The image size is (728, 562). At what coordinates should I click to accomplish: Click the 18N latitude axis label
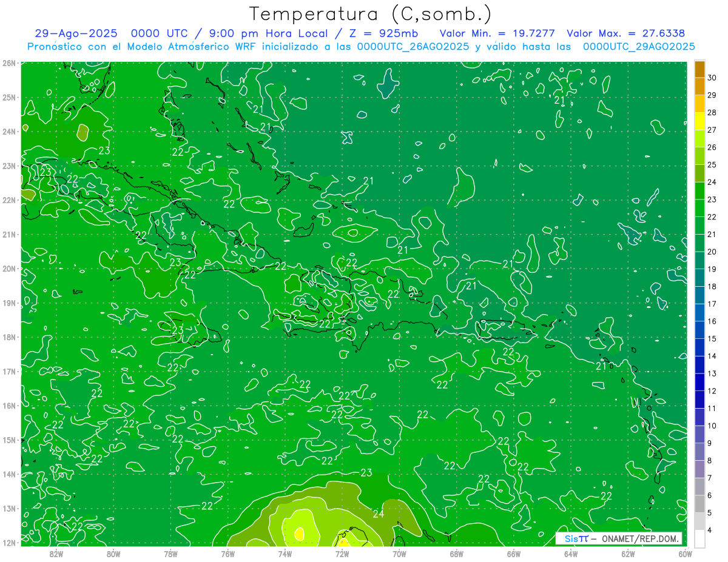8,337
